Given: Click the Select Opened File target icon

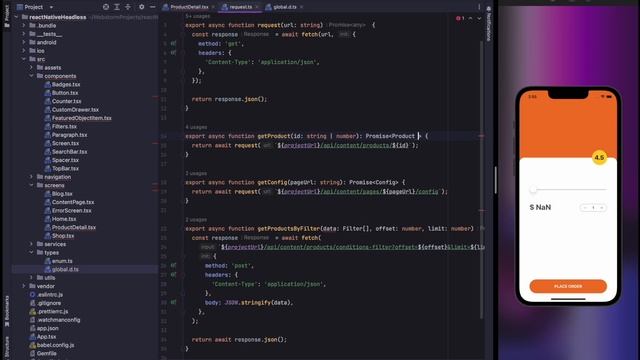Looking at the screenshot, I should point(106,7).
